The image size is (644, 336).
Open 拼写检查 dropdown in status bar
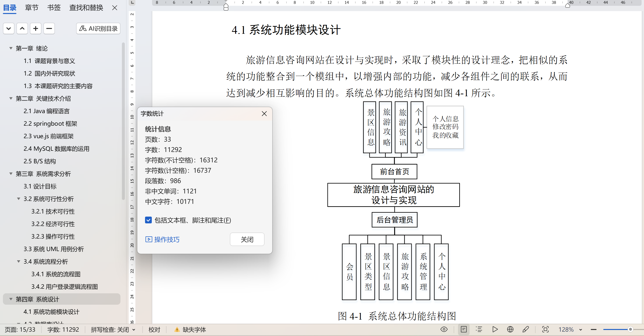[x=134, y=330]
